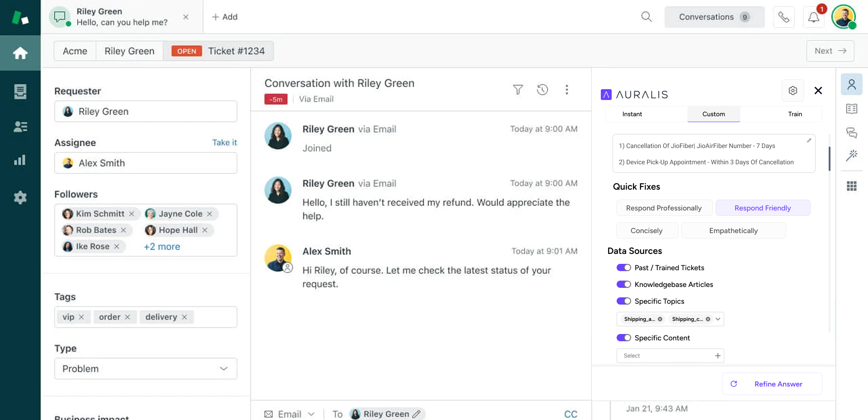Image resolution: width=868 pixels, height=420 pixels.
Task: Click the Take it link
Action: (224, 143)
